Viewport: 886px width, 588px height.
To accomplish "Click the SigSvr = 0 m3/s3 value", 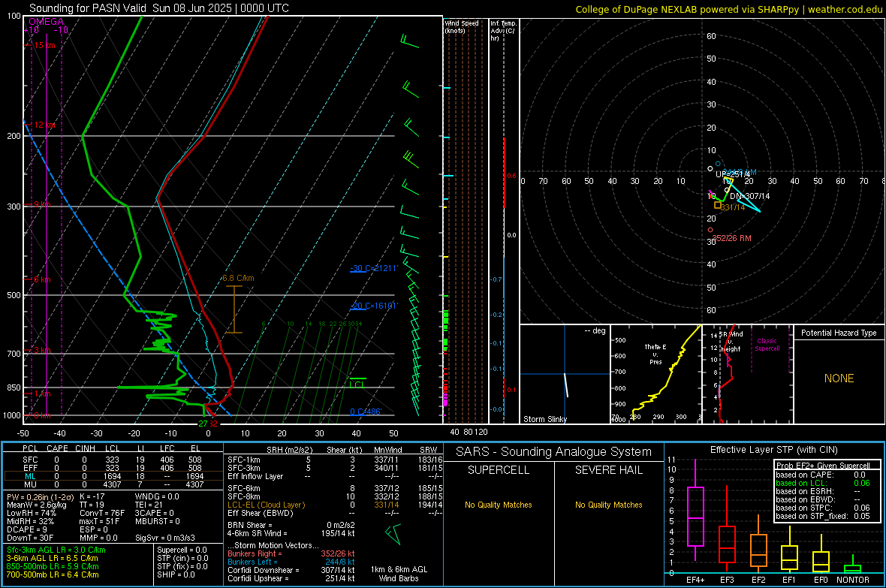I will point(165,538).
